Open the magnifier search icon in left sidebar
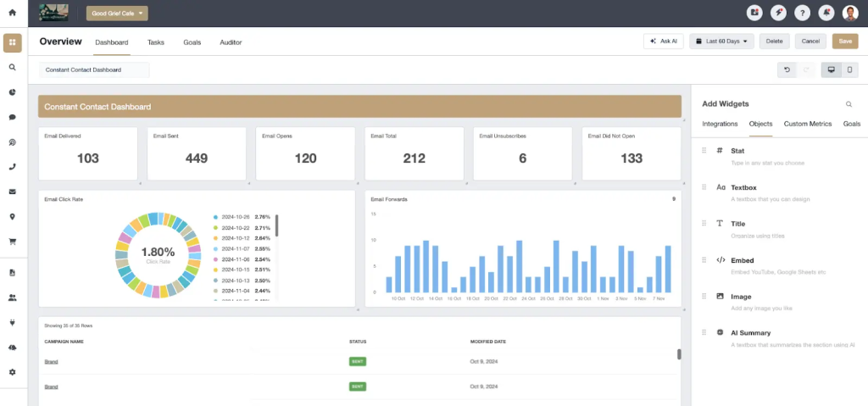Screen dimensions: 868x406 point(12,67)
